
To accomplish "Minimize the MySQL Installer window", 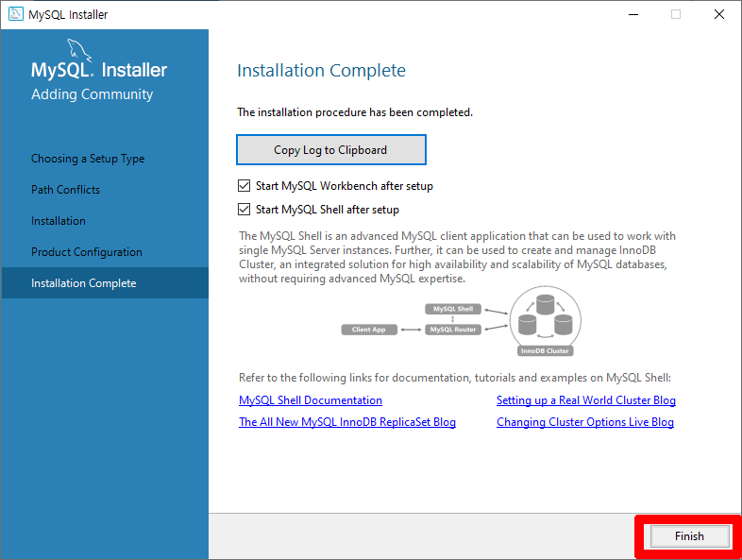I will point(633,15).
